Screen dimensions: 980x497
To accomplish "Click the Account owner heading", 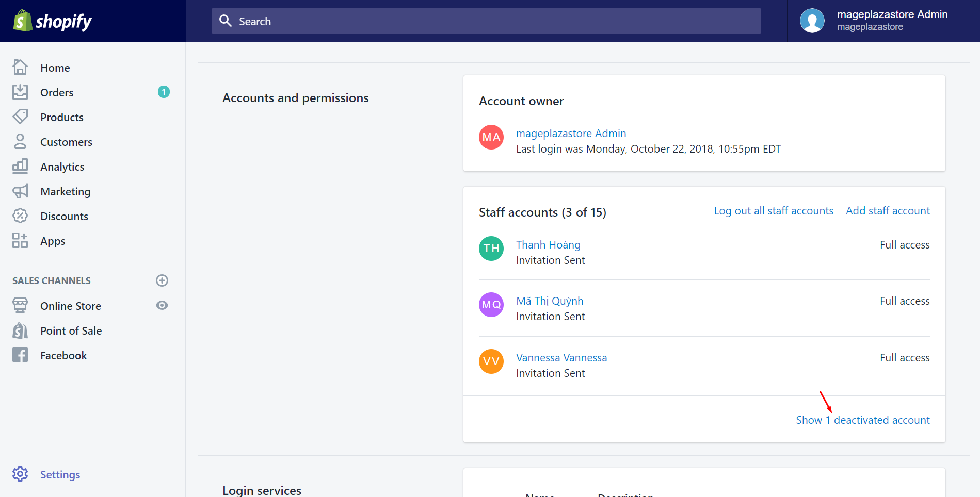I will click(521, 101).
